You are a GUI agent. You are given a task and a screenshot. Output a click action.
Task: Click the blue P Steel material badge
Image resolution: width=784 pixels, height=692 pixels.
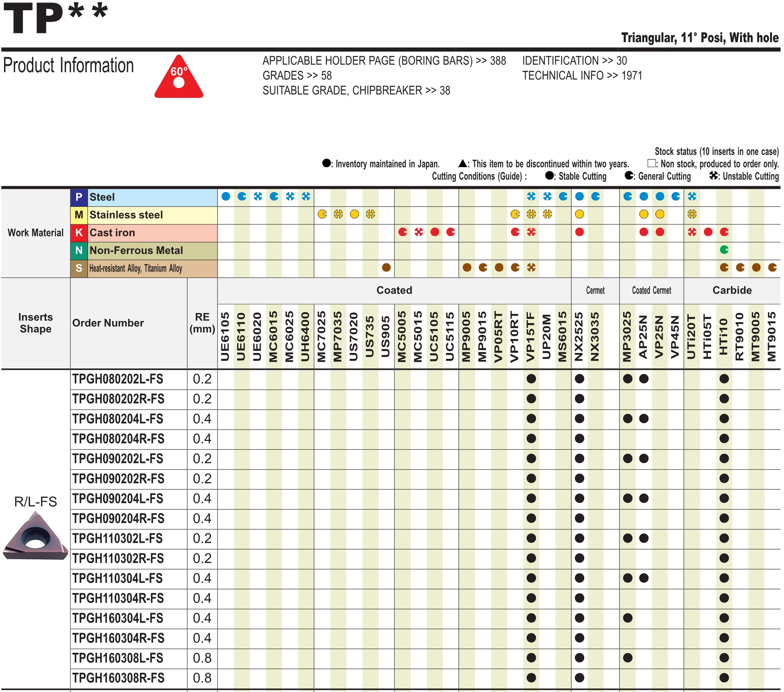79,197
